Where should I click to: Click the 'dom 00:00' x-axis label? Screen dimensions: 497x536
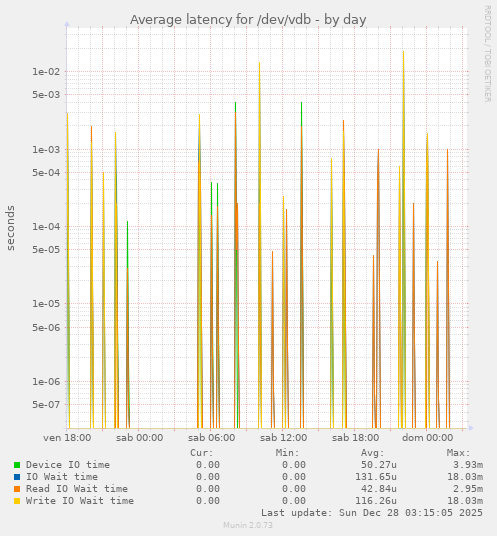coord(428,438)
